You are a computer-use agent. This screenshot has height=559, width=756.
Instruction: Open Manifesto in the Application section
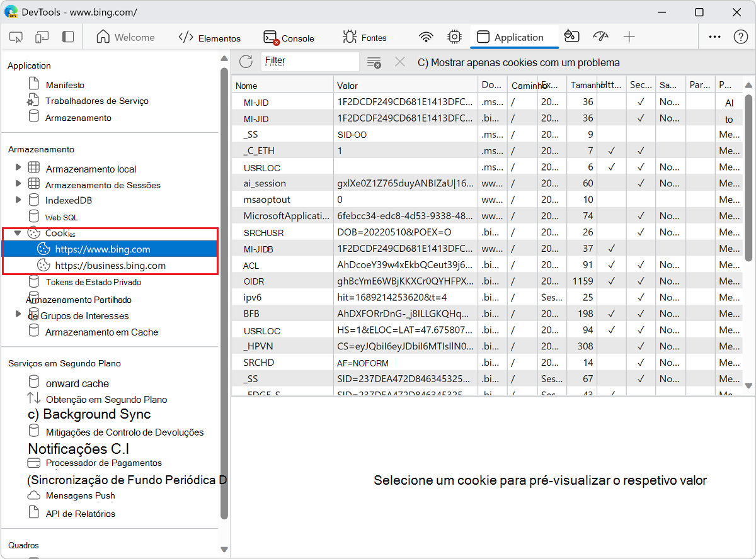click(65, 85)
